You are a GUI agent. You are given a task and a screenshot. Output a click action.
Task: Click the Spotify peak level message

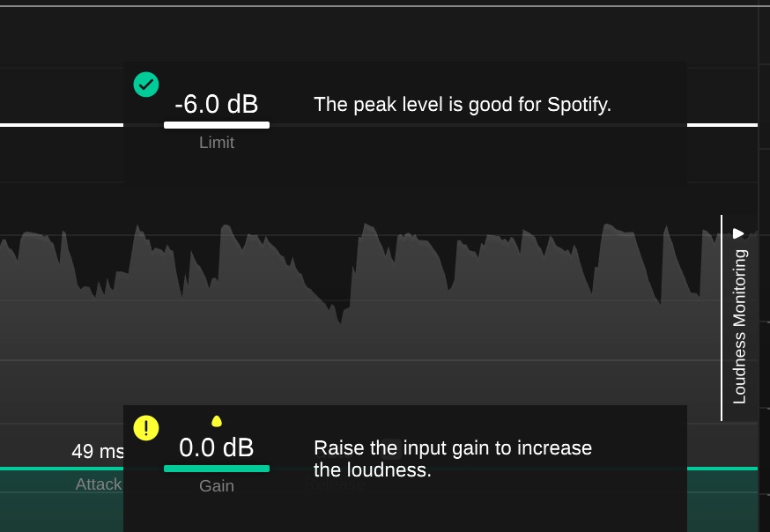(463, 105)
